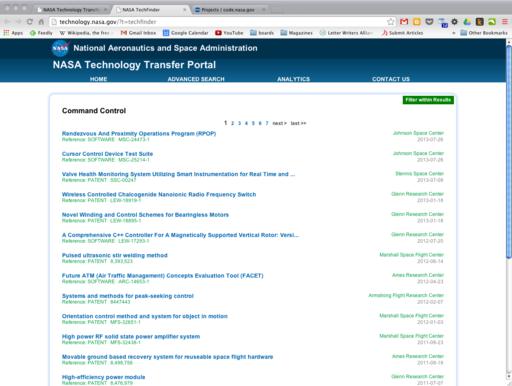Bookmark this page with the star icon
The image size is (512, 386).
pos(390,22)
